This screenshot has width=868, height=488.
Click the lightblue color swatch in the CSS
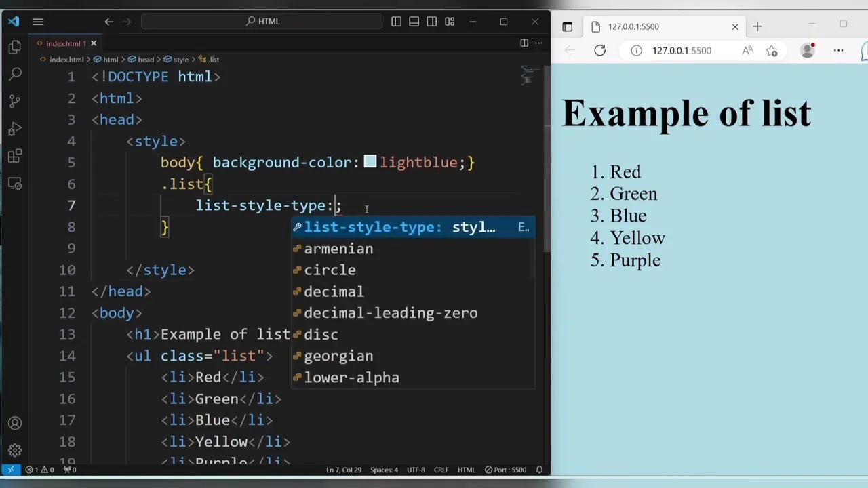pyautogui.click(x=370, y=162)
